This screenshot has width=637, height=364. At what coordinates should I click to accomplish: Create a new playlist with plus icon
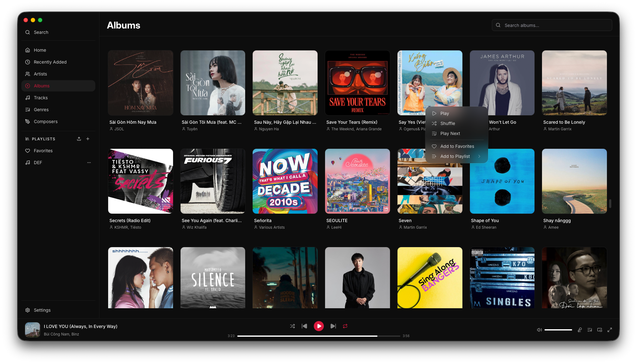88,139
